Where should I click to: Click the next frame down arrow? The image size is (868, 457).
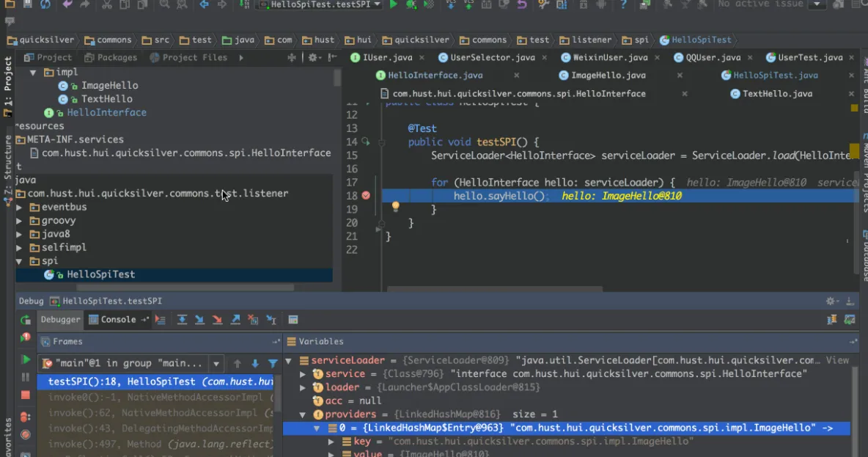click(x=255, y=363)
